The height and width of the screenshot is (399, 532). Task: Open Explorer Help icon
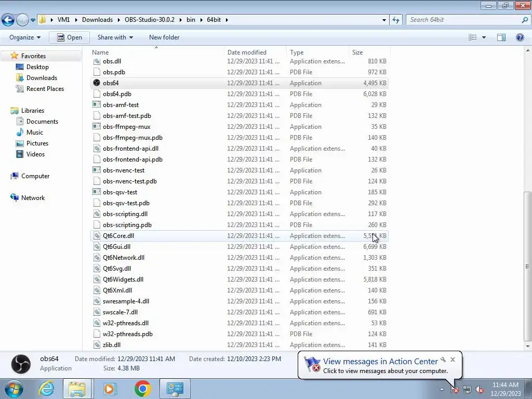520,37
